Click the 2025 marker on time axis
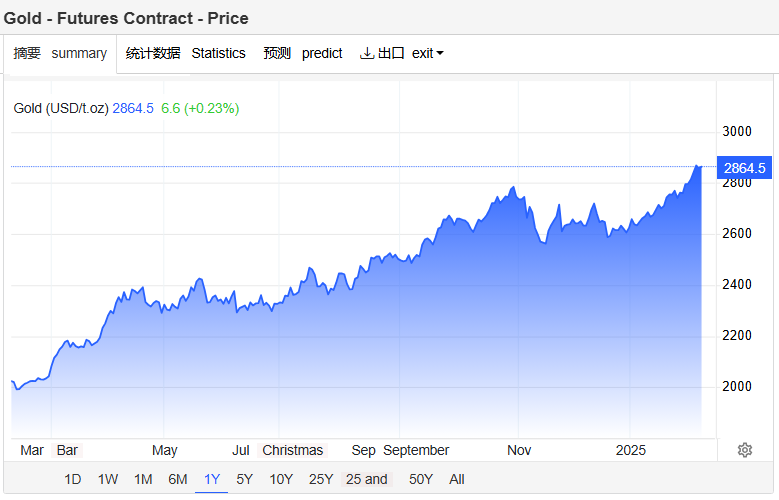 (x=631, y=450)
